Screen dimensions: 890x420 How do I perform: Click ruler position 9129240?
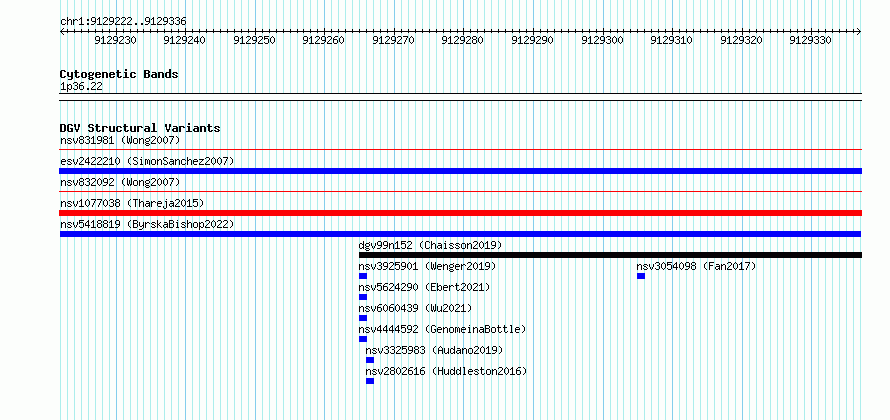tap(185, 40)
